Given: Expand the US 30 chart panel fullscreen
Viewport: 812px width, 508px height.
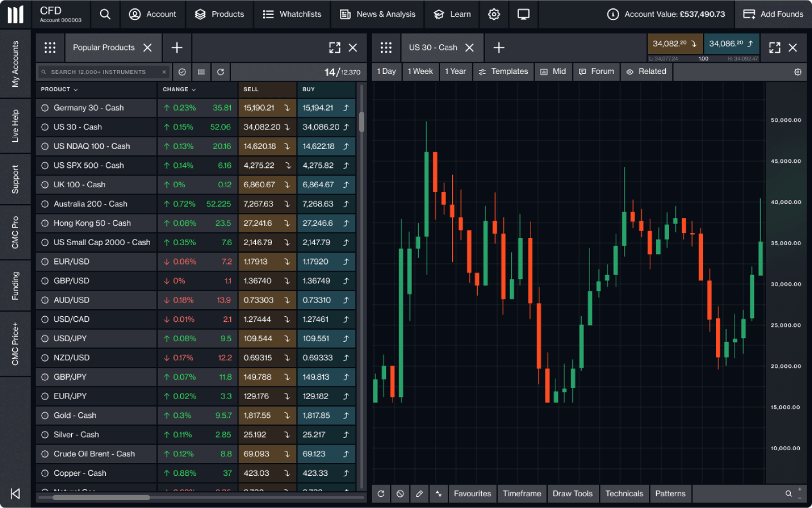Looking at the screenshot, I should coord(774,48).
